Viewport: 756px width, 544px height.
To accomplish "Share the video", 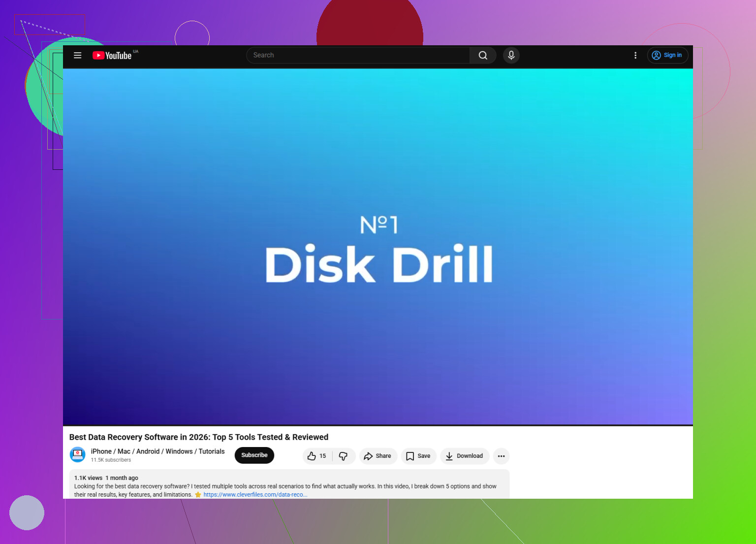I will pyautogui.click(x=378, y=456).
